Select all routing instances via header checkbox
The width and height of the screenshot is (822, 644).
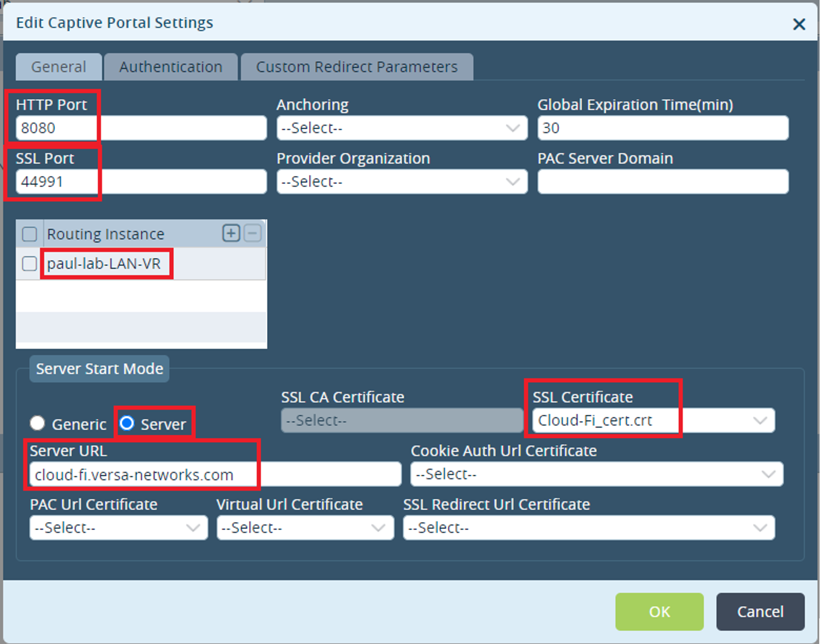click(x=29, y=234)
